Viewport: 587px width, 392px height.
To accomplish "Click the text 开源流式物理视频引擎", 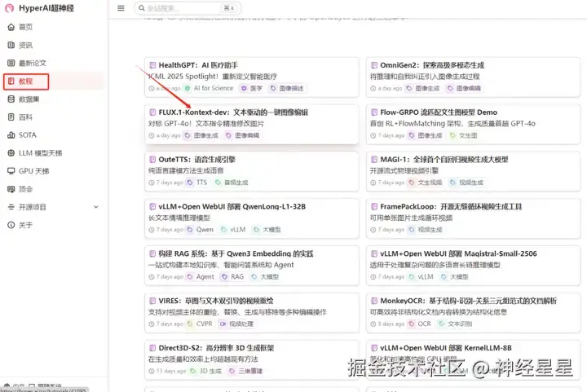I will click(x=404, y=170).
